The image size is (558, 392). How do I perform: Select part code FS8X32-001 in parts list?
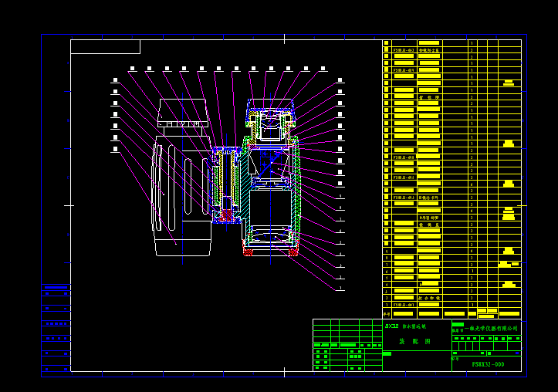[404, 305]
